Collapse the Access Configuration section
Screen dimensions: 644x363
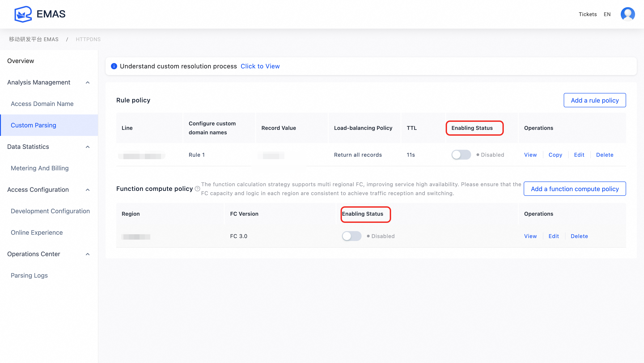87,190
